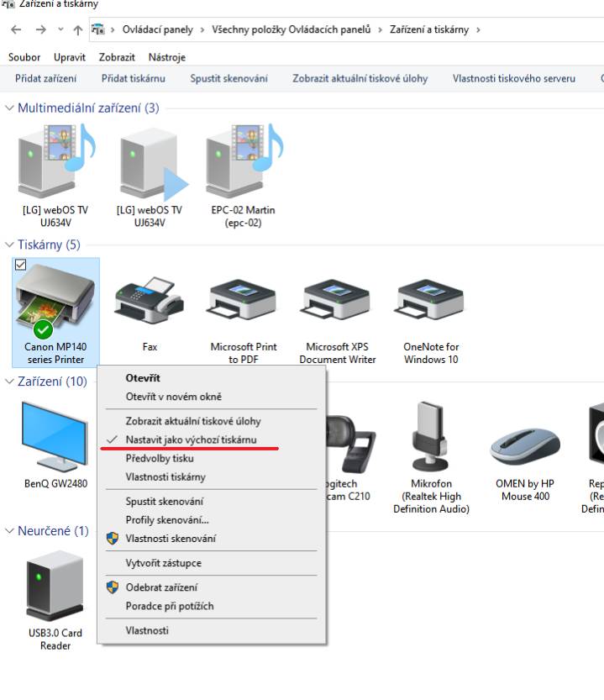
Task: Select OneNote for Windows 10 printer
Action: (431, 300)
